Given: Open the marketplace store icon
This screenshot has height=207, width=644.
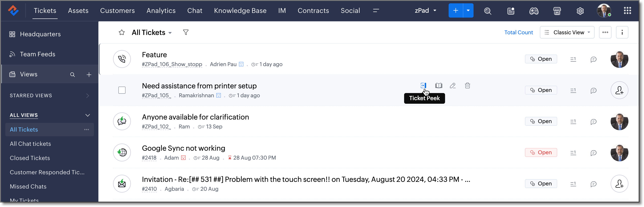Looking at the screenshot, I should click(557, 11).
